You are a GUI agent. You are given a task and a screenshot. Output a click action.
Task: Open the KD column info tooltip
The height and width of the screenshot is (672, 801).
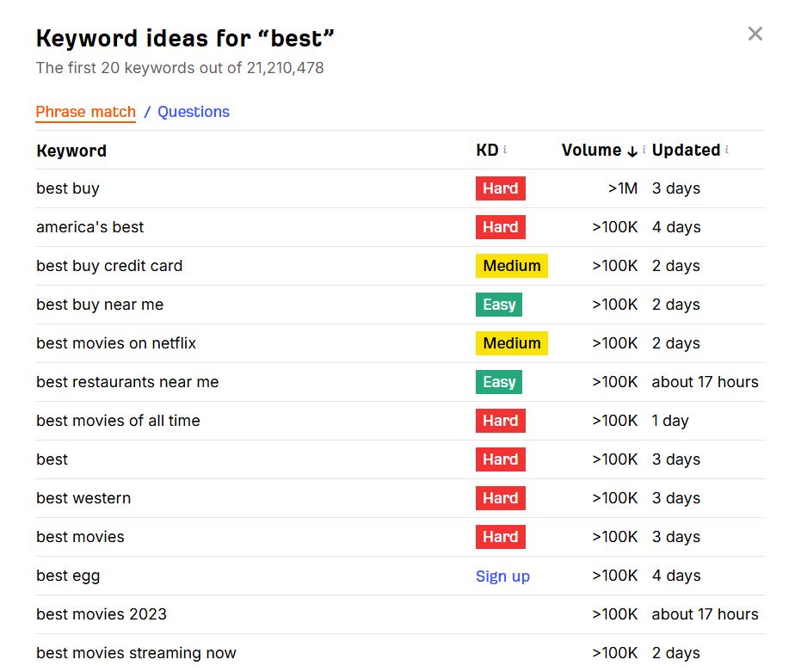point(503,150)
